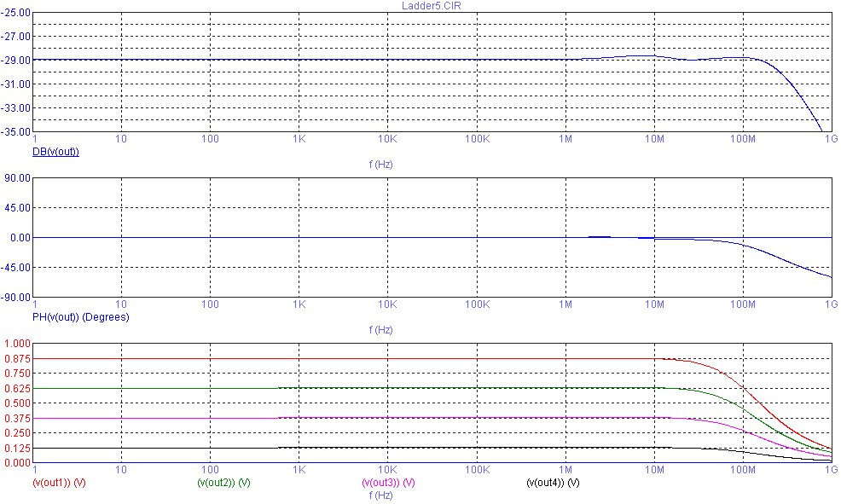Screen dimensions: 841x504
Task: Click the Ladder5.CIR plot title
Action: tap(432, 6)
